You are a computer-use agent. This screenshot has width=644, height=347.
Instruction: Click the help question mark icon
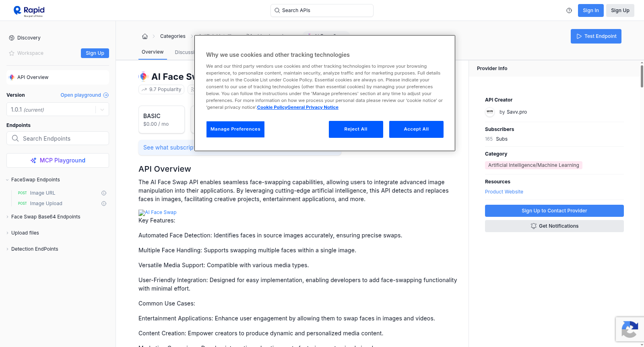tap(569, 10)
